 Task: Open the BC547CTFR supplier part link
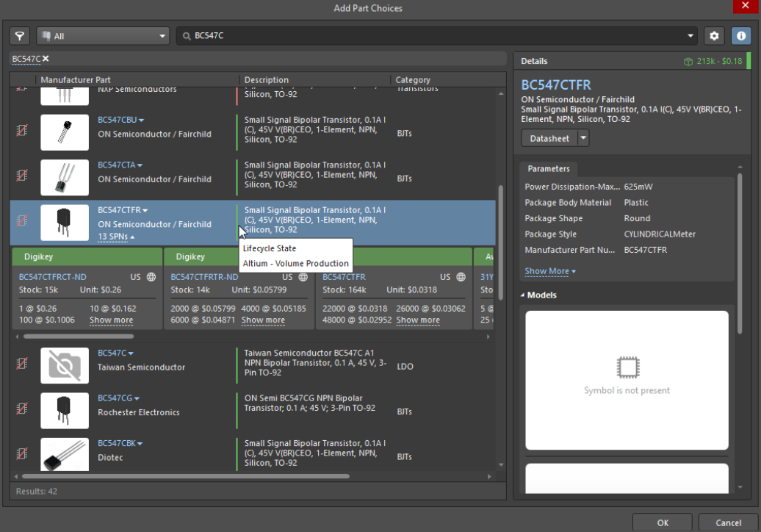(344, 277)
